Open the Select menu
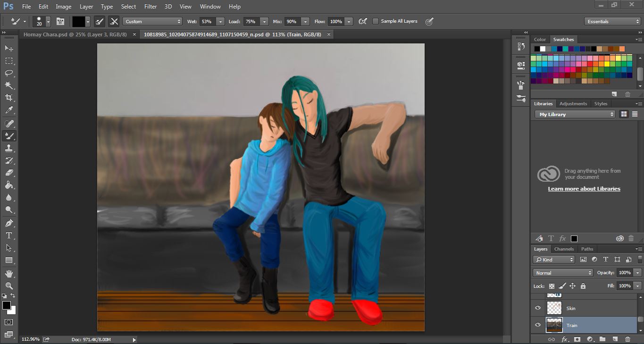 (x=128, y=7)
